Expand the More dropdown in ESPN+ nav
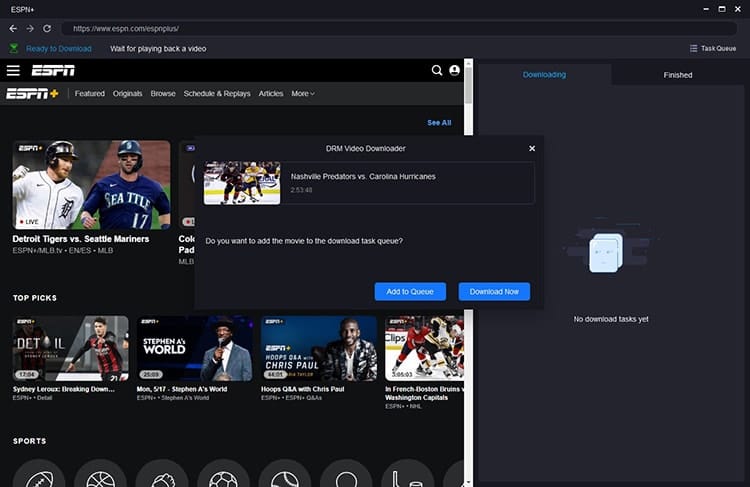 pyautogui.click(x=303, y=94)
